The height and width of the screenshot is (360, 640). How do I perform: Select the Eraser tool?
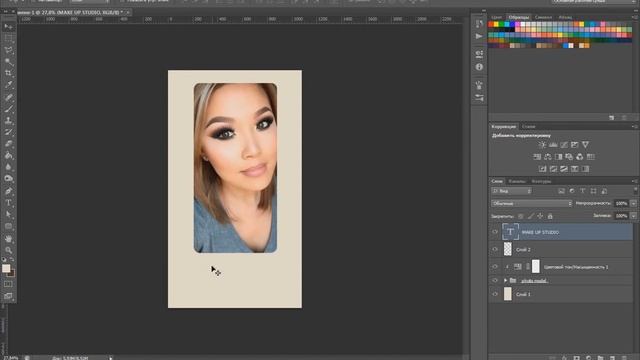point(9,144)
